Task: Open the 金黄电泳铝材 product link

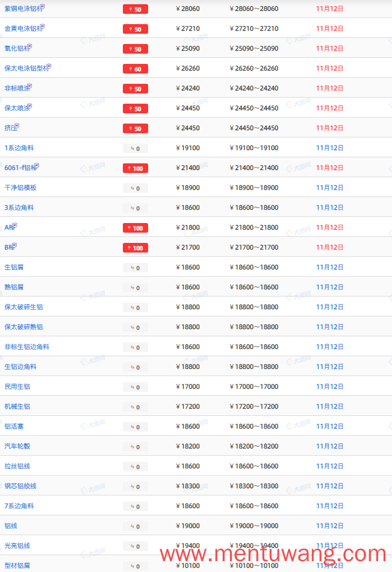Action: 23,28
